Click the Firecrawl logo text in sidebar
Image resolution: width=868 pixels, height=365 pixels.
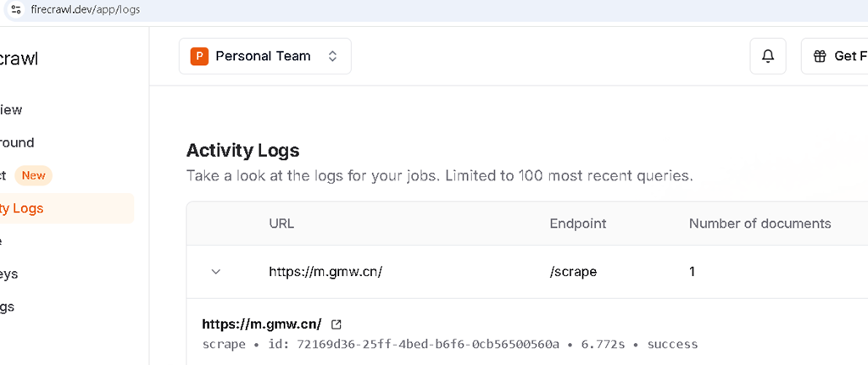pos(18,58)
